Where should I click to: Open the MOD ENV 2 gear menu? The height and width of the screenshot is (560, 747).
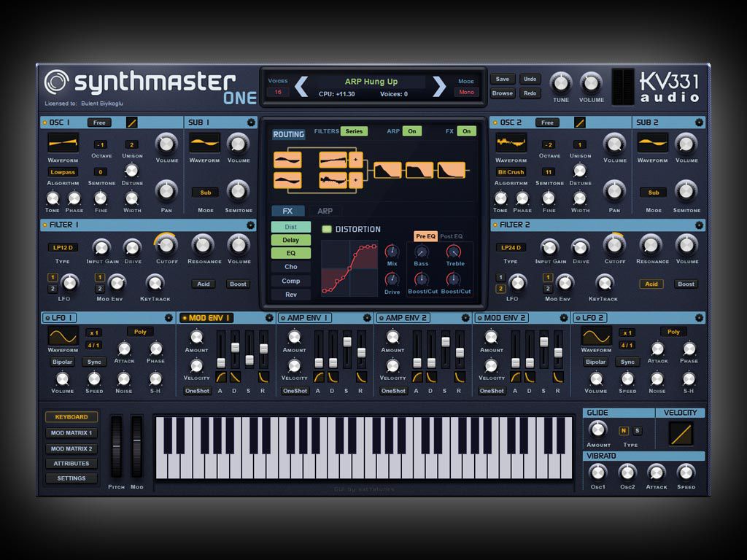(564, 318)
